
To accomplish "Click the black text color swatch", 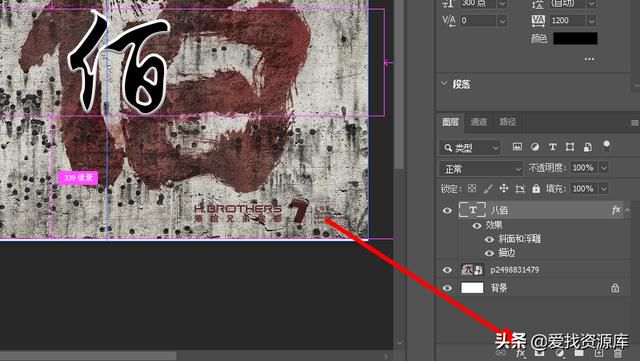I will click(x=575, y=38).
